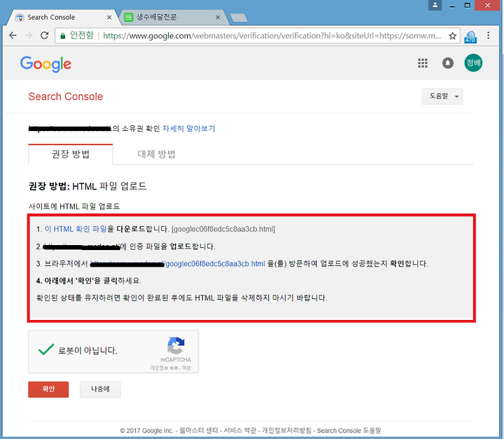
Task: Open reCAPTCHA 개인정보 보호 link
Action: (163, 368)
